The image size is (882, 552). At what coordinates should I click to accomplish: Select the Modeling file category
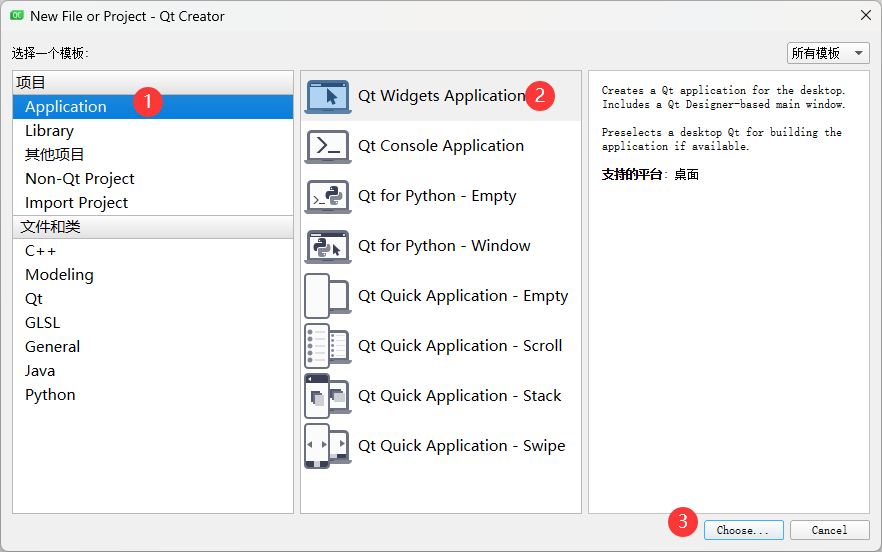[x=153, y=275]
